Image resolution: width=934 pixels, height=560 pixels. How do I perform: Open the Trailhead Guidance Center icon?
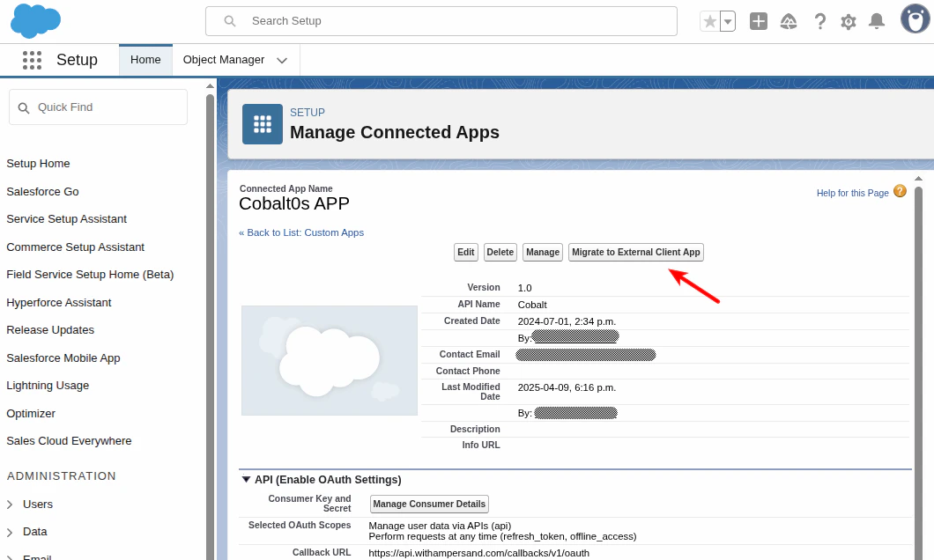tap(789, 20)
